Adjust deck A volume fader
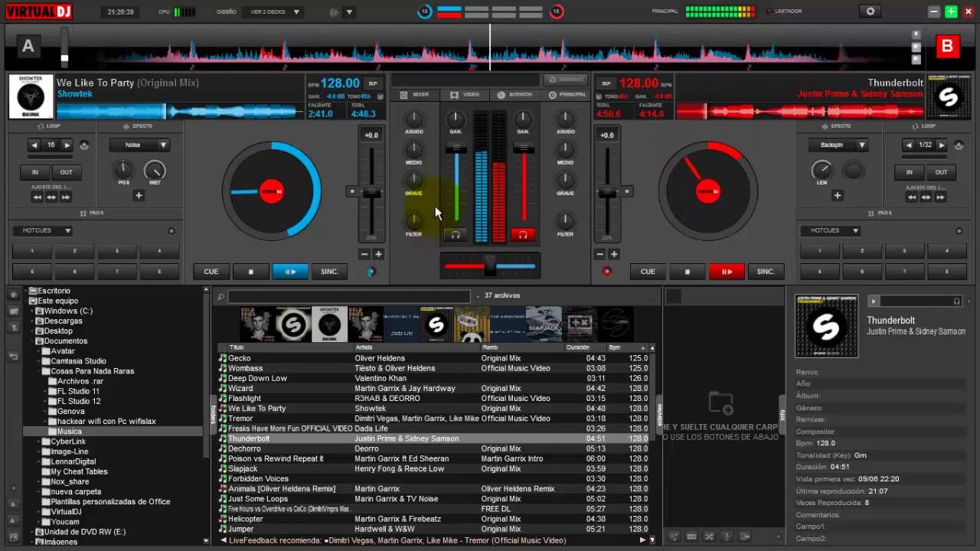Viewport: 980px width, 551px height. tap(456, 148)
